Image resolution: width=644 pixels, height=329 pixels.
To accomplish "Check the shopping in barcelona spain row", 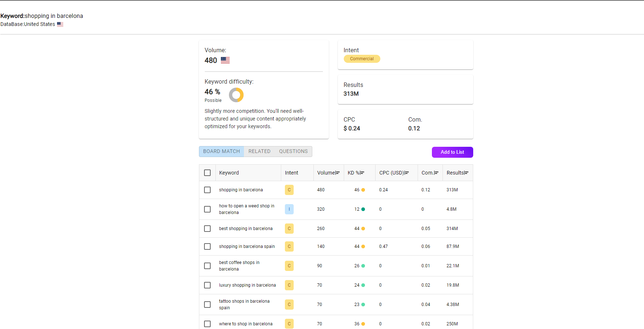I will pos(207,246).
